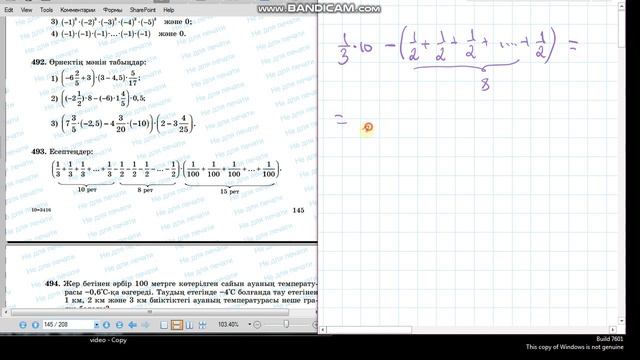This screenshot has height=360, width=640.
Task: Open the View menu
Action: click(x=26, y=9)
